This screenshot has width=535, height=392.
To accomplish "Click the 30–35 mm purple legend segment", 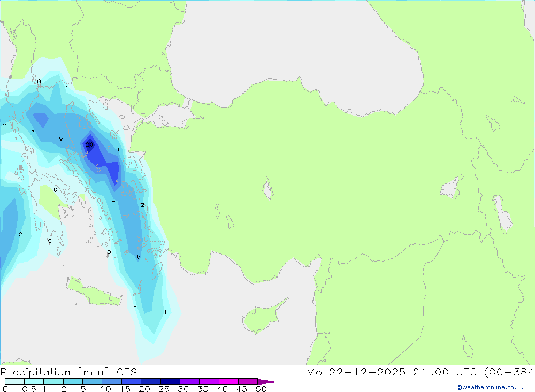I will 190,381.
